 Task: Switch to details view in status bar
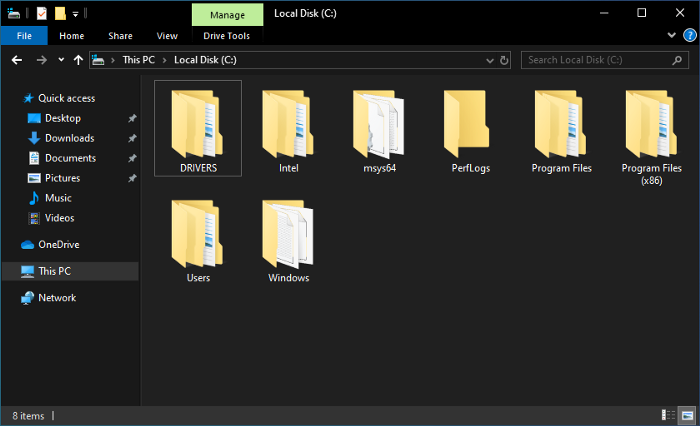tap(668, 415)
